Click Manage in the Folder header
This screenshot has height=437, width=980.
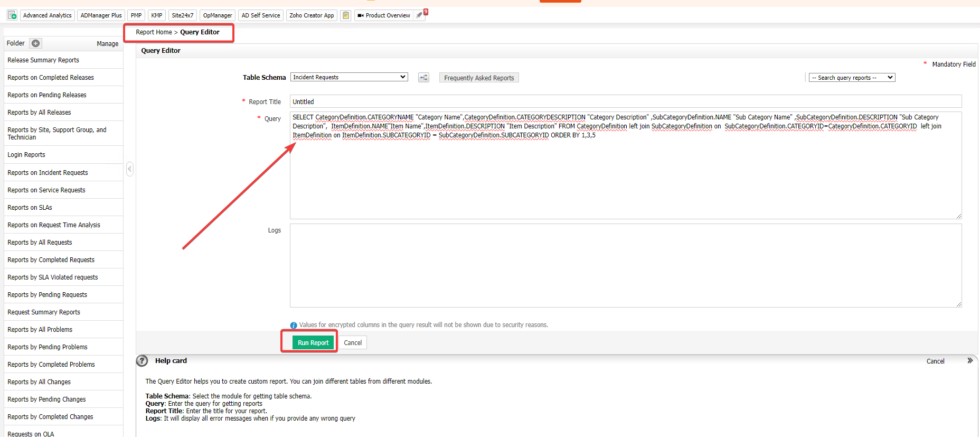107,44
